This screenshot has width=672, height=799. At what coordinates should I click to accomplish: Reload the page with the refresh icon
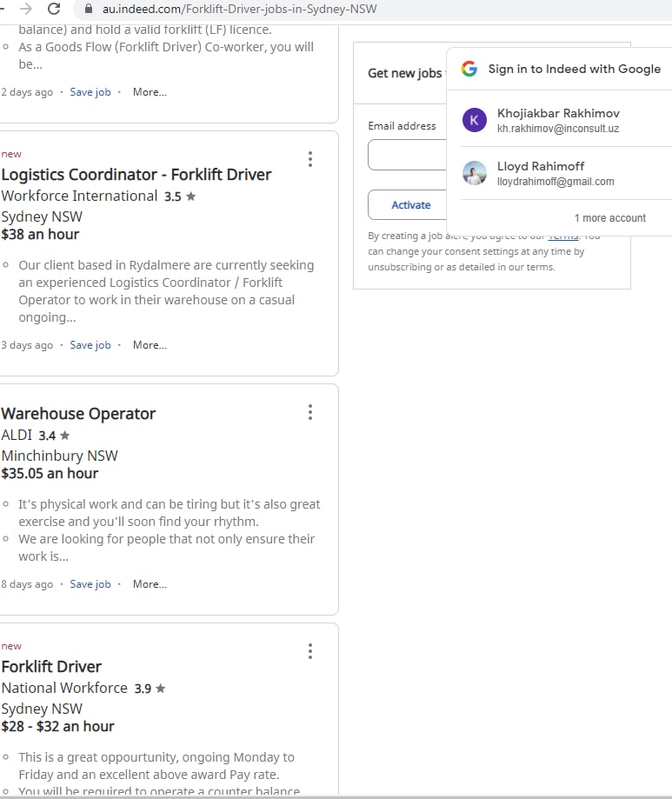tap(54, 9)
